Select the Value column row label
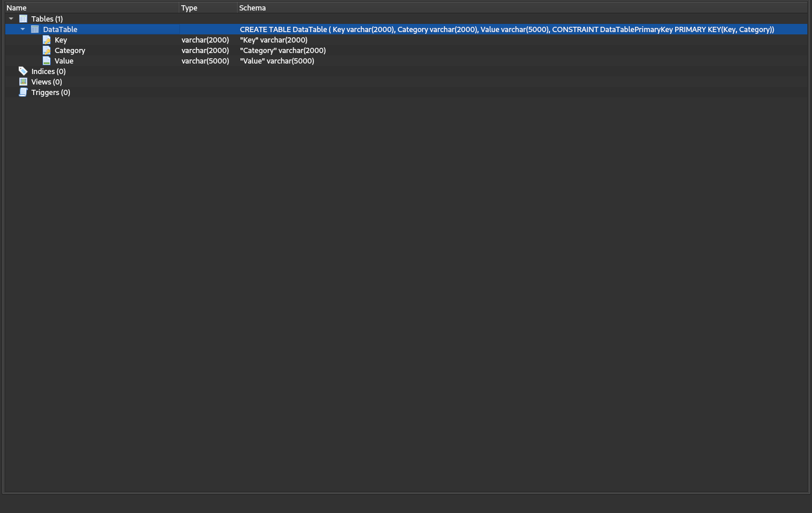The image size is (812, 513). 64,61
